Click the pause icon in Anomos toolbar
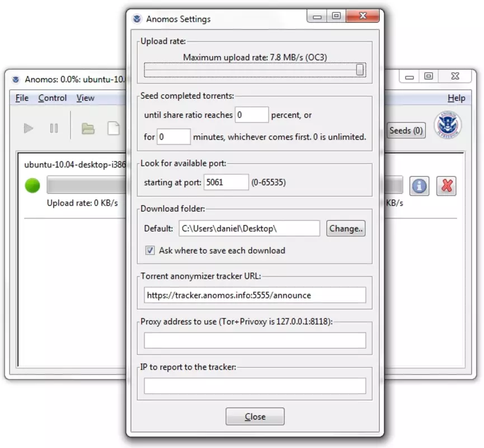This screenshot has width=484, height=448. 54,128
